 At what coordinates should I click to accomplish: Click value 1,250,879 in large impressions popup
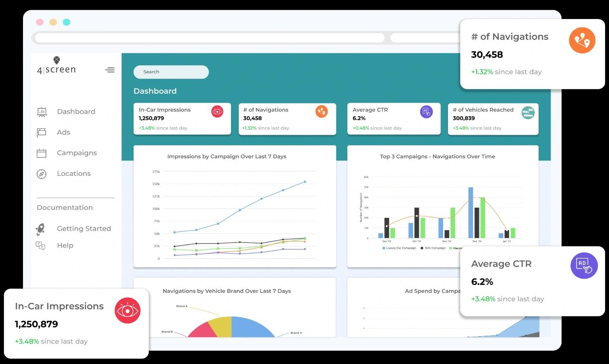[x=36, y=324]
